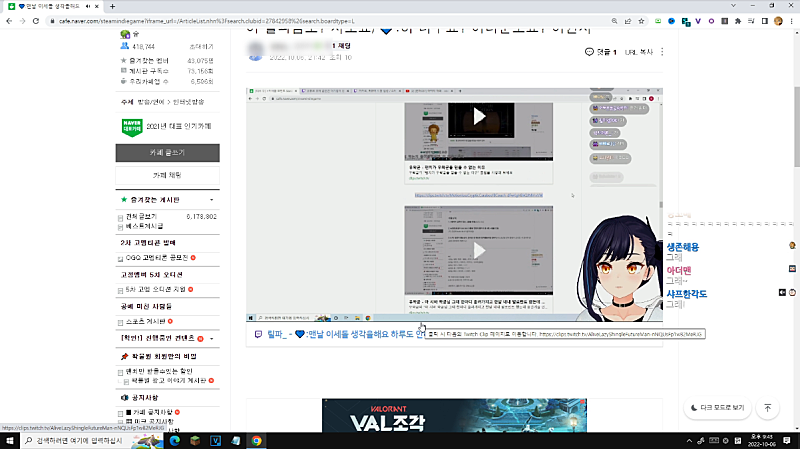Image resolution: width=800 pixels, height=449 pixels.
Task: Click the 카페 글쓰기 button
Action: (x=167, y=153)
